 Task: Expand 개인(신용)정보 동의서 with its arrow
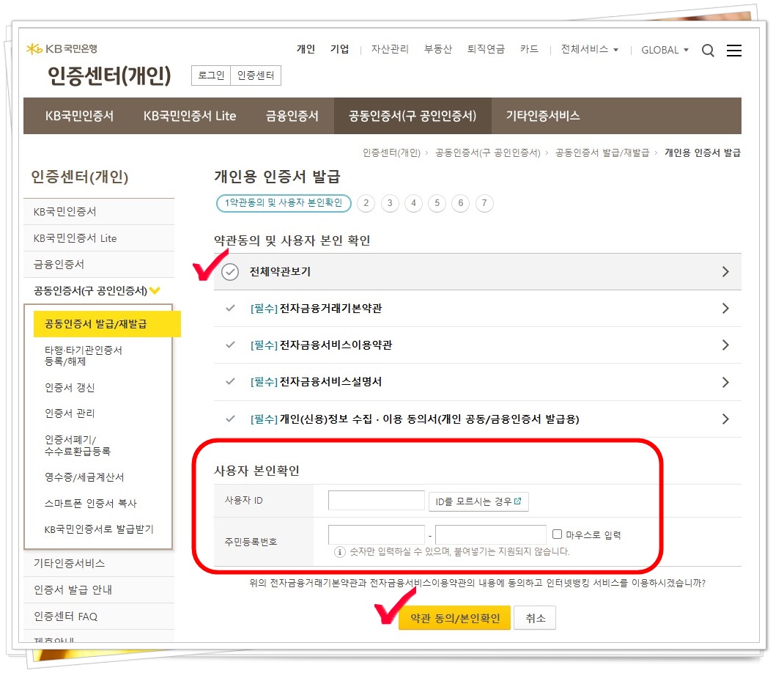pos(725,419)
